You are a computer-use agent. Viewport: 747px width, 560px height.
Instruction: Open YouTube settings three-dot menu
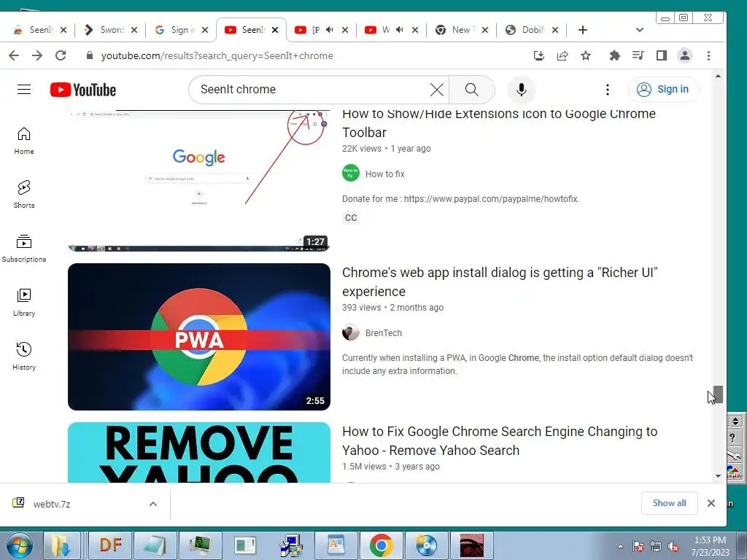point(608,90)
